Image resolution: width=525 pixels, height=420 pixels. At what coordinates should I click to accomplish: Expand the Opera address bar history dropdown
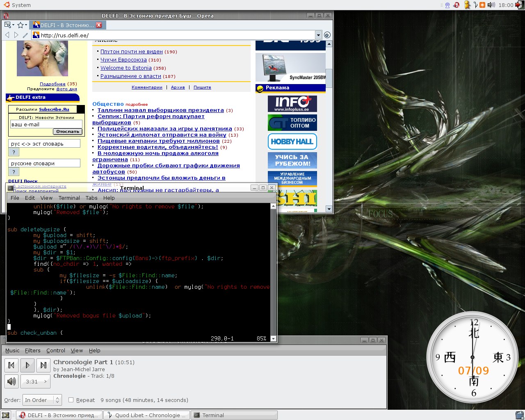(318, 35)
